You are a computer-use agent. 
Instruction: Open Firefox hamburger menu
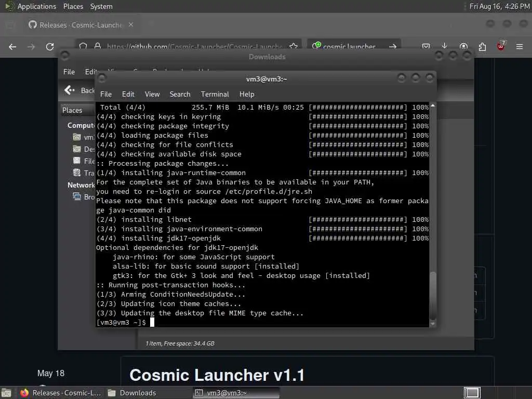click(x=520, y=46)
